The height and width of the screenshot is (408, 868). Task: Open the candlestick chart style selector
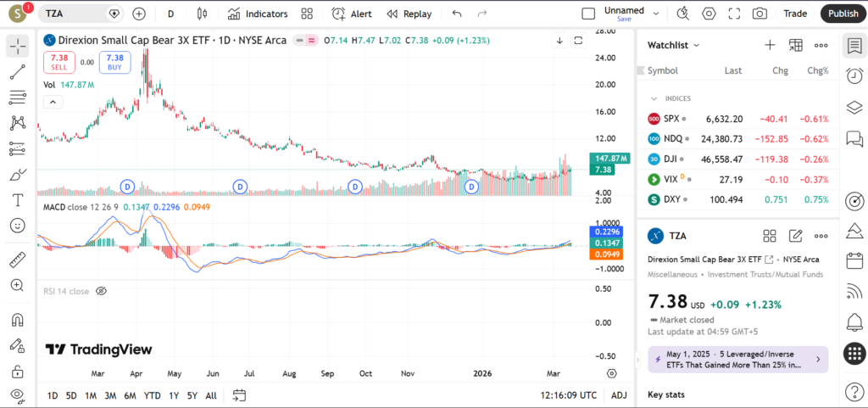pyautogui.click(x=201, y=14)
